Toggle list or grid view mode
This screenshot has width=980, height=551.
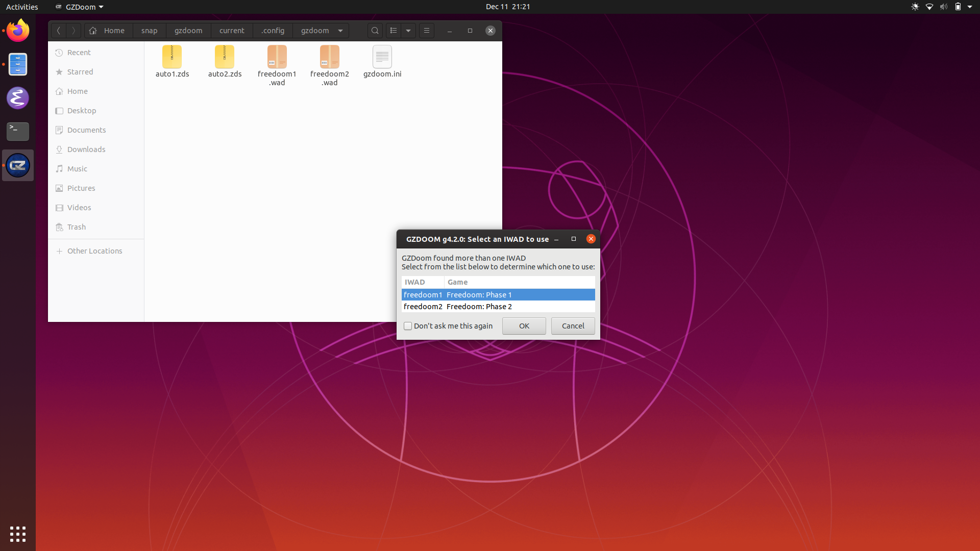pos(394,30)
